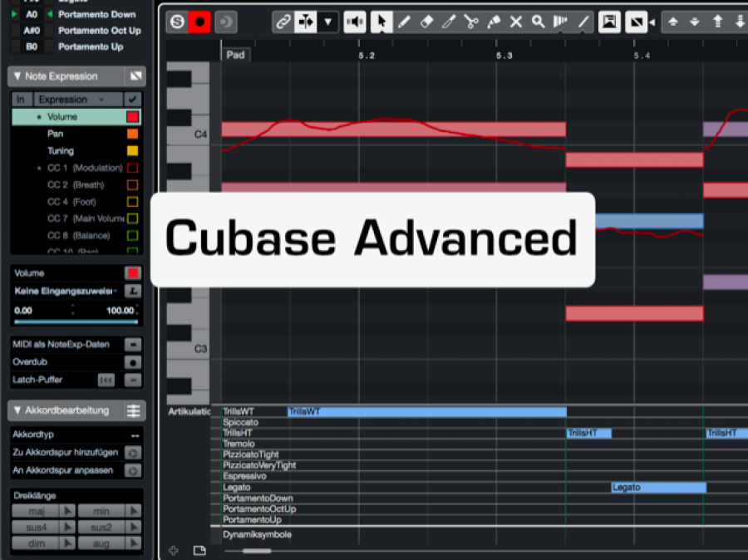This screenshot has width=748, height=560.
Task: Select the Trim tool
Action: point(449,22)
